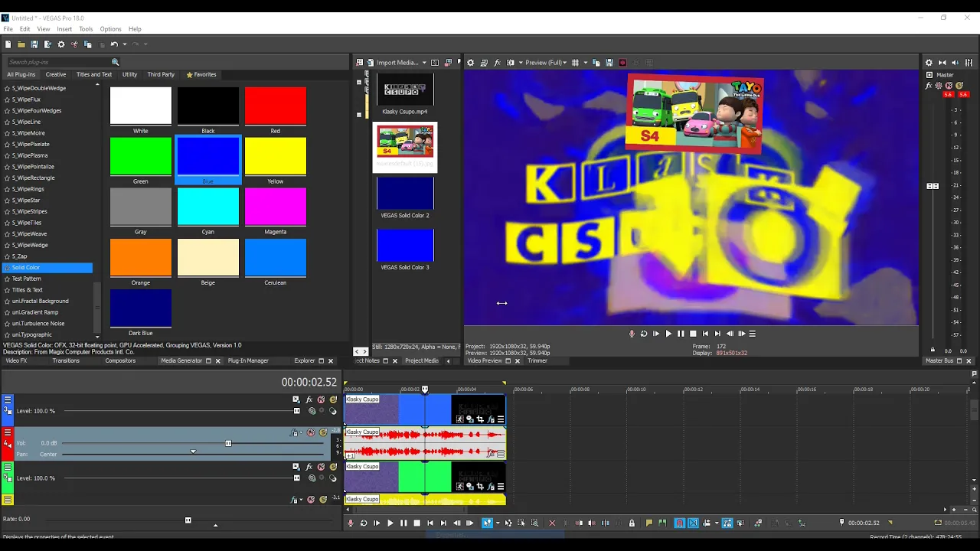
Task: Open the Utility plug-in category
Action: (x=129, y=74)
